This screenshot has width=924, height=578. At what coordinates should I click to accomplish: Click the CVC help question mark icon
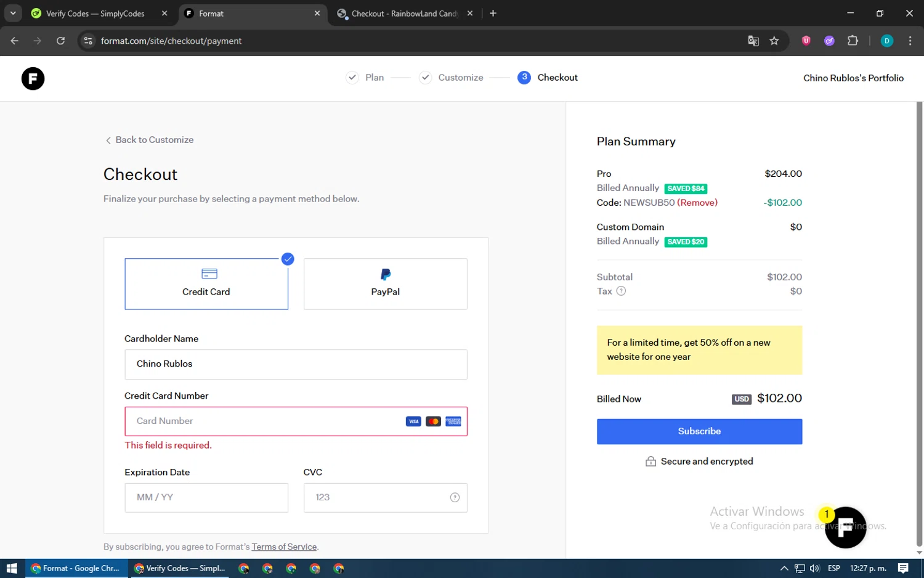coord(455,497)
